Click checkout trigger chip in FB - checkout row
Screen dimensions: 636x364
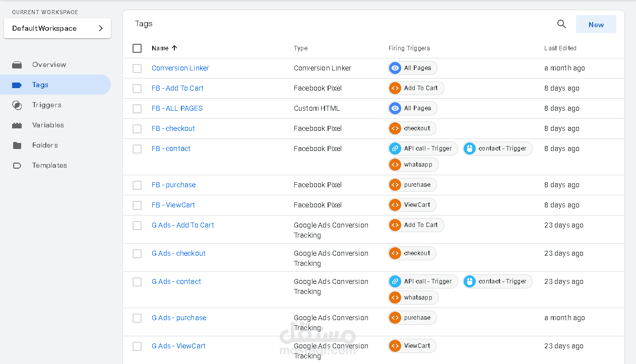pos(412,128)
